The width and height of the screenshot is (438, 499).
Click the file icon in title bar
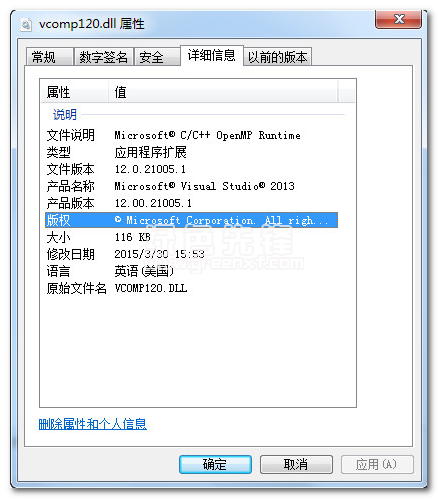(26, 25)
